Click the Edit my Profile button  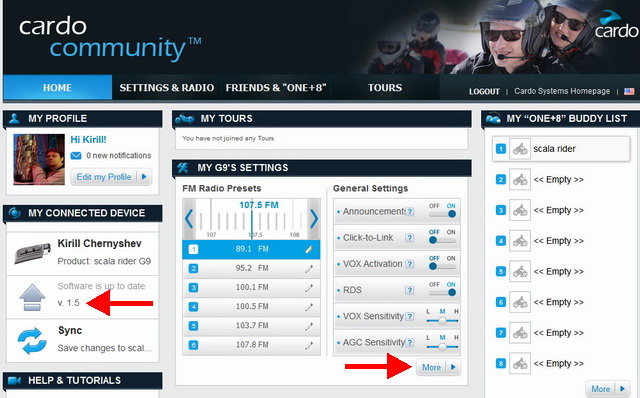(111, 177)
